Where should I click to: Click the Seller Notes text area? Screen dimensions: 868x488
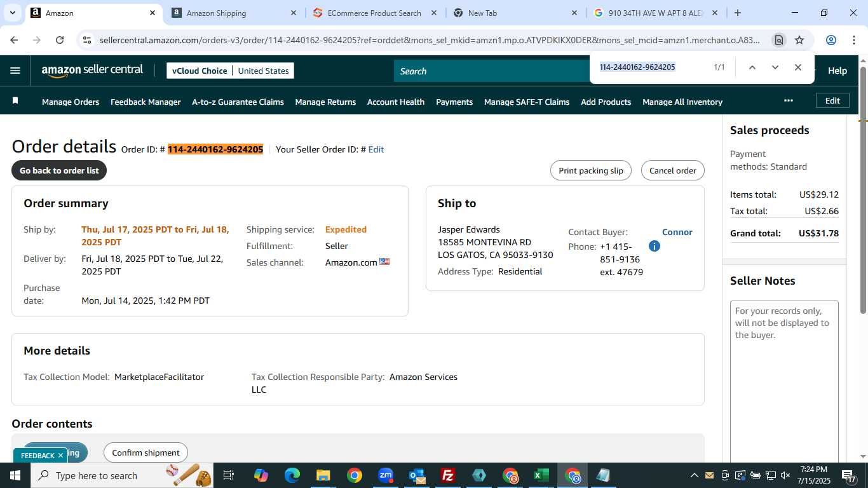pos(784,381)
